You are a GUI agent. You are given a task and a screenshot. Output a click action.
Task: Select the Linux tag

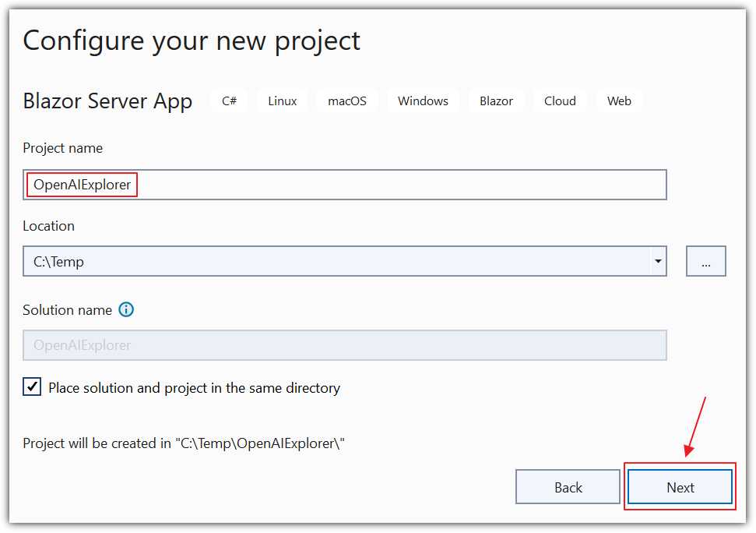[x=281, y=101]
